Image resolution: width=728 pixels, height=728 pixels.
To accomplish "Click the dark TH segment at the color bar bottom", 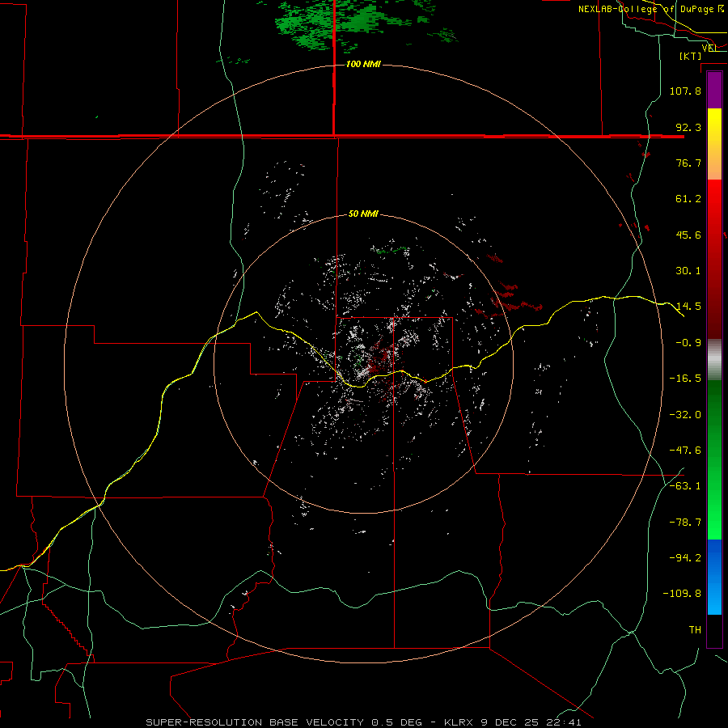I will click(714, 631).
